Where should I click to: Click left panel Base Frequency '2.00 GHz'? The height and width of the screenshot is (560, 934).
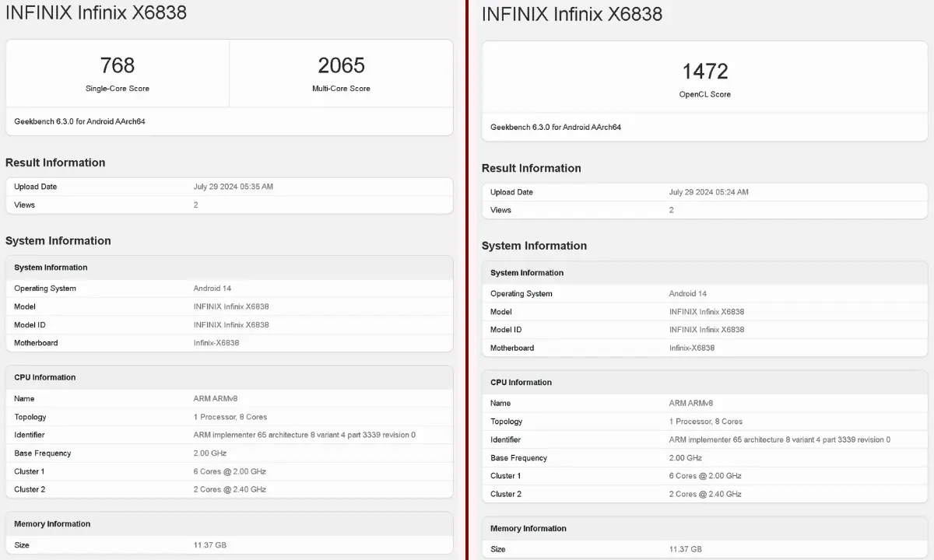(x=210, y=453)
